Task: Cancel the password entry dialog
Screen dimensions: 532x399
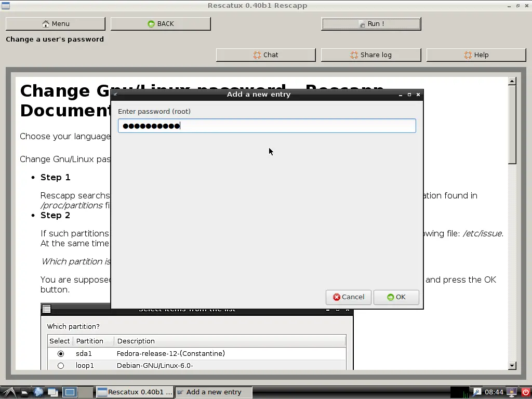Action: tap(349, 297)
